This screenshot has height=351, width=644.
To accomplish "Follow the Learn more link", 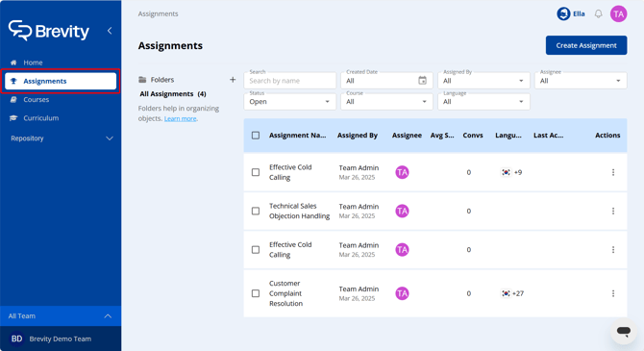I will tap(181, 119).
